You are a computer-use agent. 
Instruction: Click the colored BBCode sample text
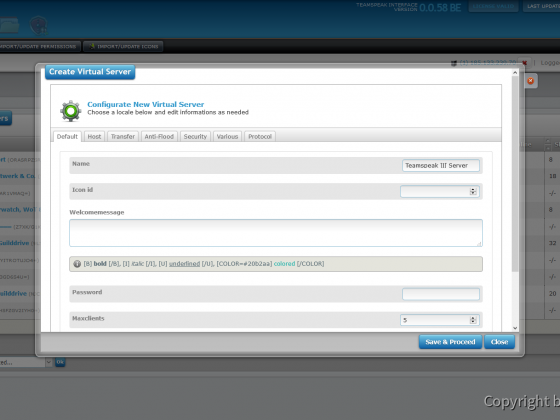click(284, 264)
